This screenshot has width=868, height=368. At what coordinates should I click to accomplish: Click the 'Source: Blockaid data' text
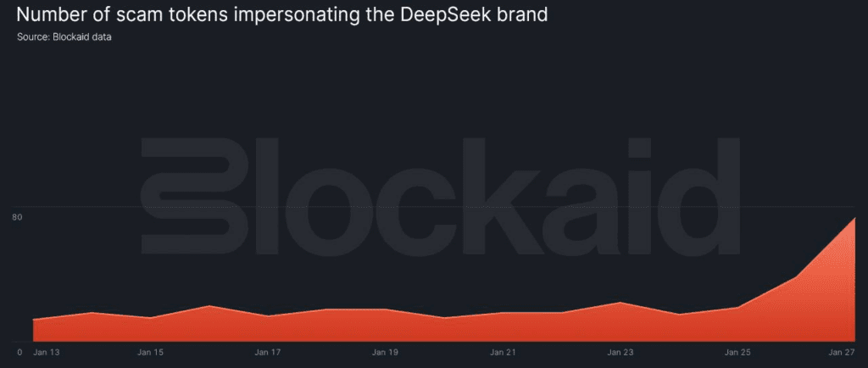tap(64, 37)
